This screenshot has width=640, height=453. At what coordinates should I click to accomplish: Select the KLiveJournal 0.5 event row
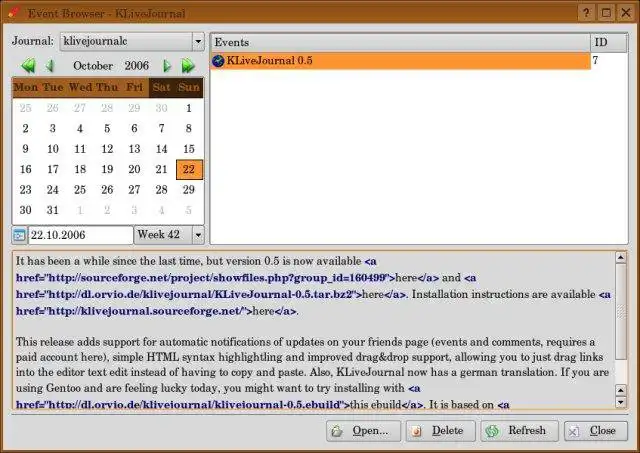pyautogui.click(x=400, y=61)
